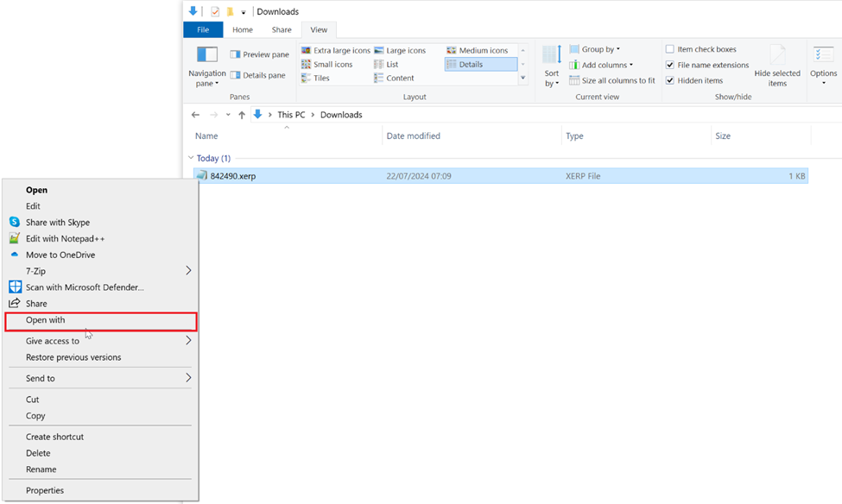Click the Sort by icon

click(x=551, y=57)
